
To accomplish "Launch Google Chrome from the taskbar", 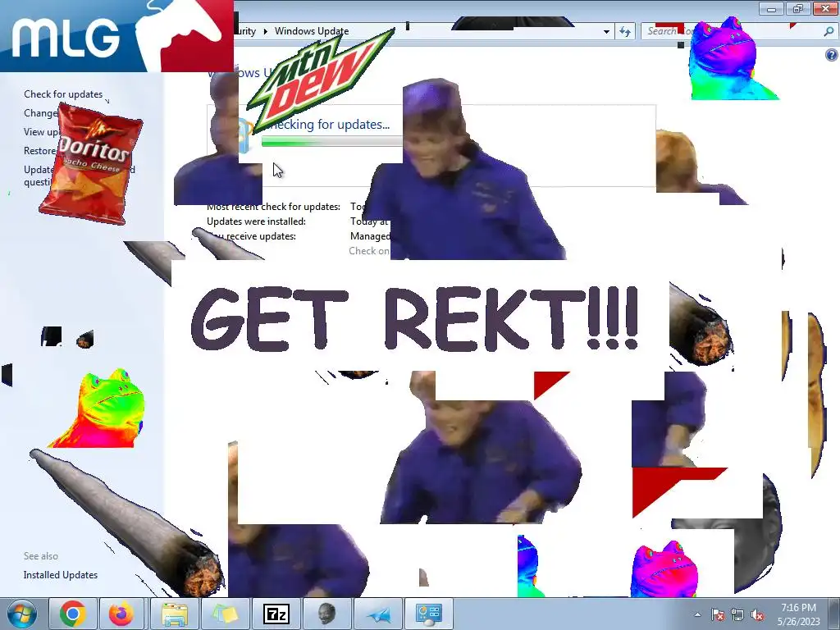I will [x=73, y=614].
